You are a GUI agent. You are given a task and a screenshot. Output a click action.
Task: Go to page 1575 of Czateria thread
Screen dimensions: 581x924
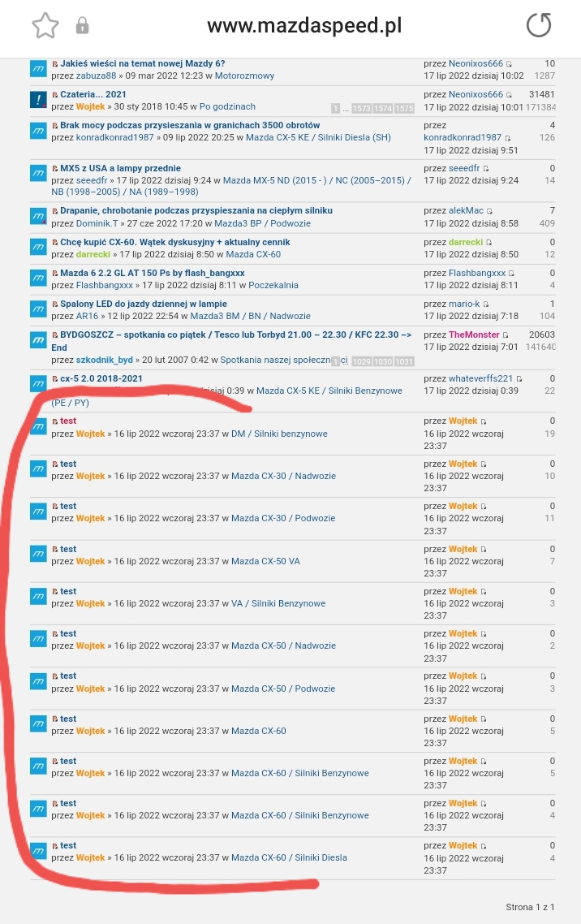click(404, 108)
